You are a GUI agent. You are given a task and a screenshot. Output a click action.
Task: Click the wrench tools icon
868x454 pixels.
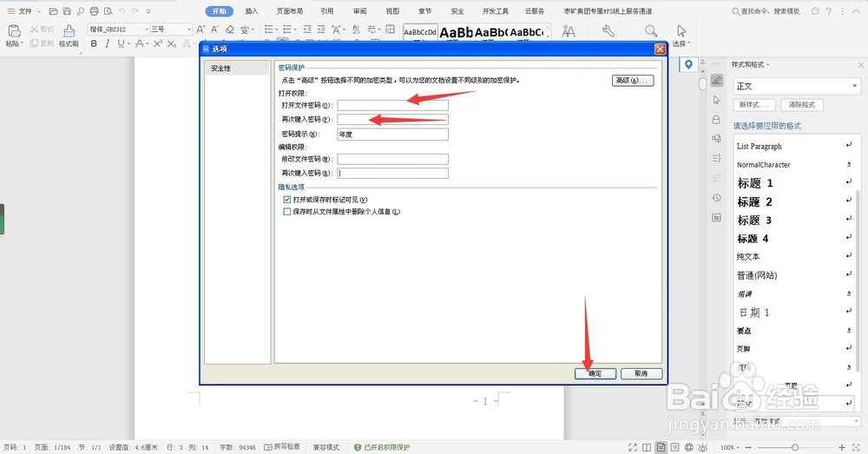(x=608, y=31)
